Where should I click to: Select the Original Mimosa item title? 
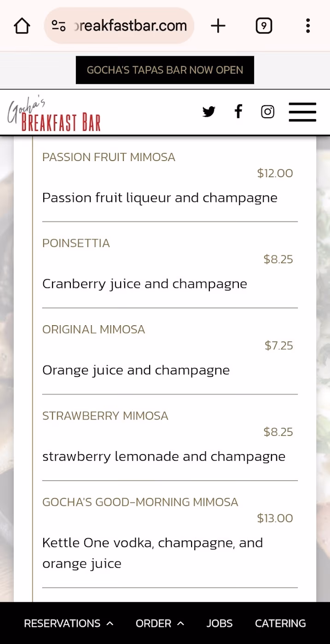tap(93, 330)
